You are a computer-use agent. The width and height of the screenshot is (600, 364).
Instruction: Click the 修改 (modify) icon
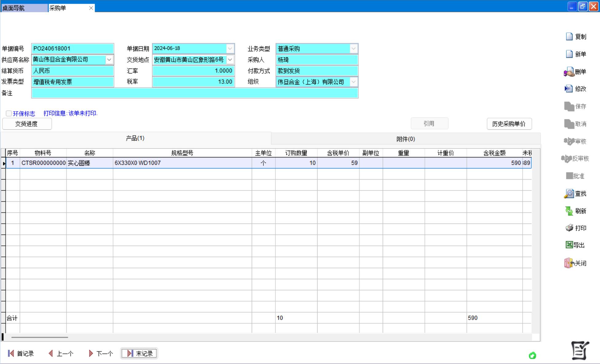569,89
